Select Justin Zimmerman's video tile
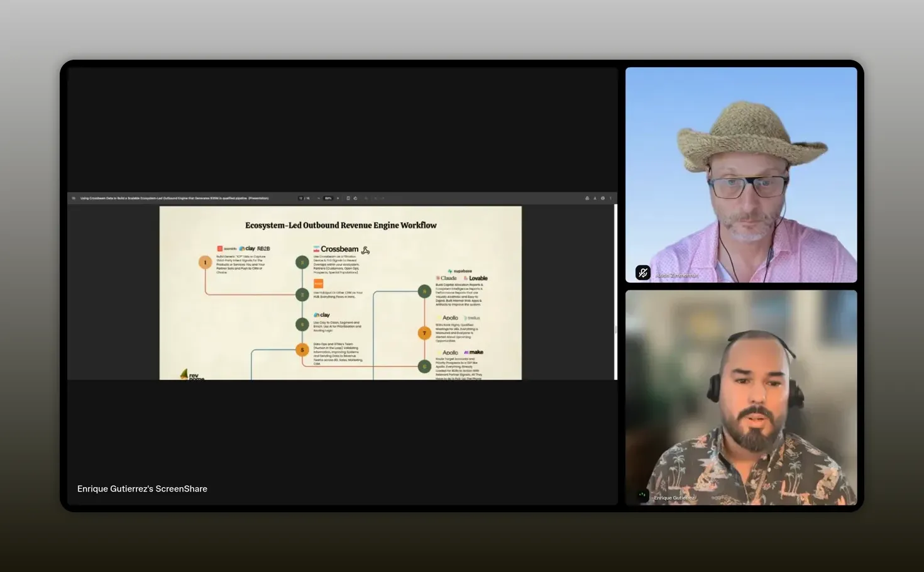Viewport: 924px width, 572px height. coord(741,175)
